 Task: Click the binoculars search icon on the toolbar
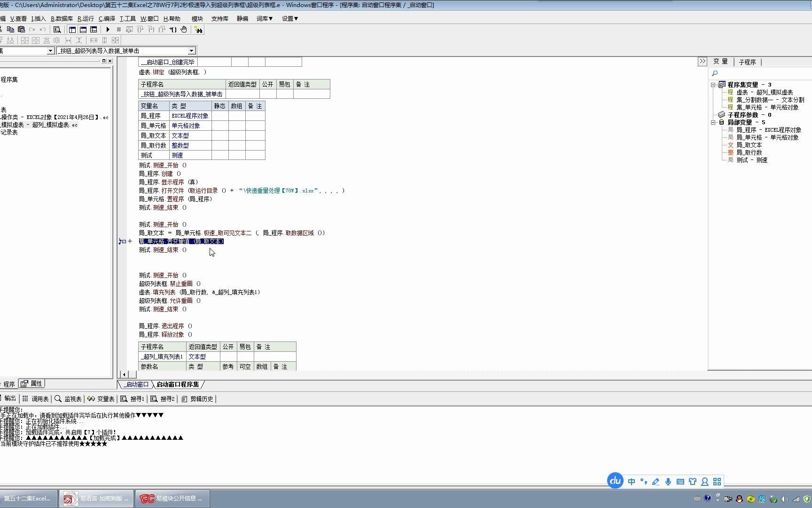coord(199,30)
